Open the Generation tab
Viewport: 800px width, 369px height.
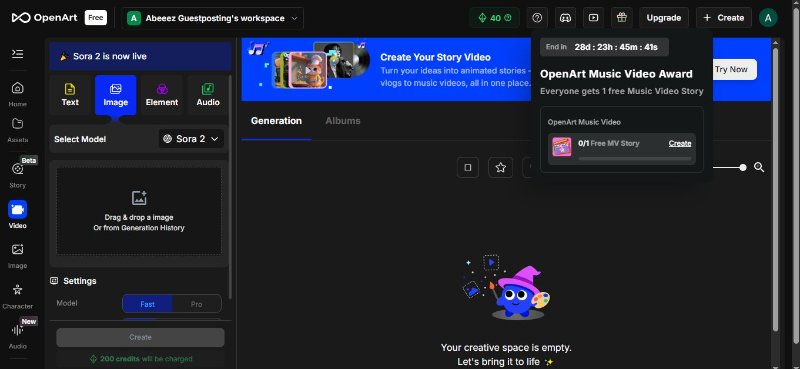coord(276,121)
